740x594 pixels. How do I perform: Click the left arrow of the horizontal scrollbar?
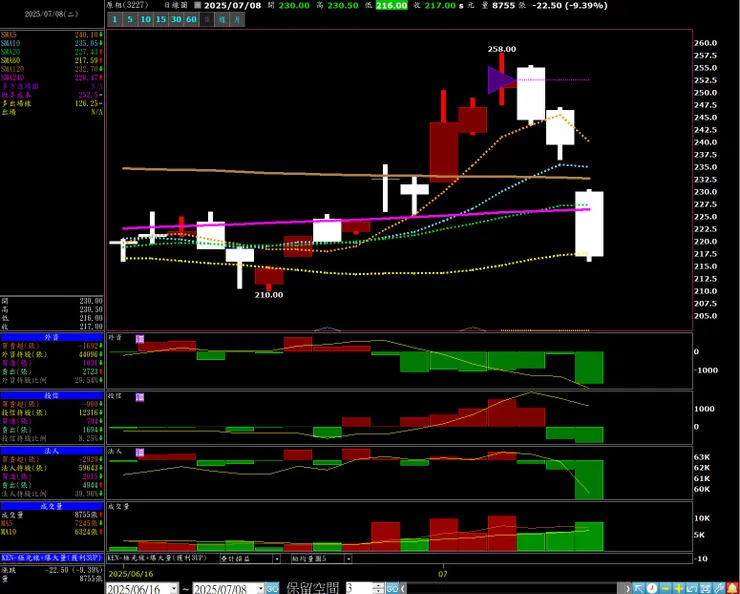[403, 588]
